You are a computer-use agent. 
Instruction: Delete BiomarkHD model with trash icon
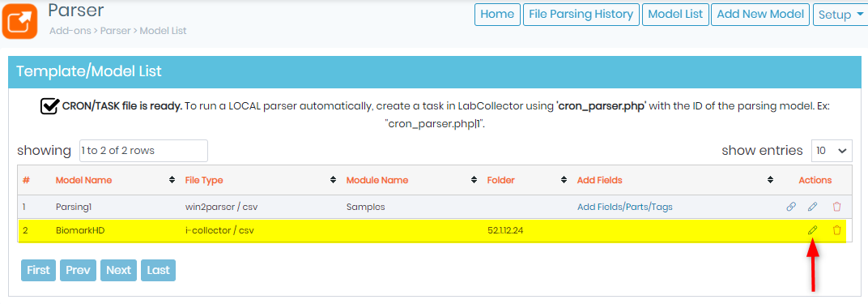pyautogui.click(x=836, y=229)
